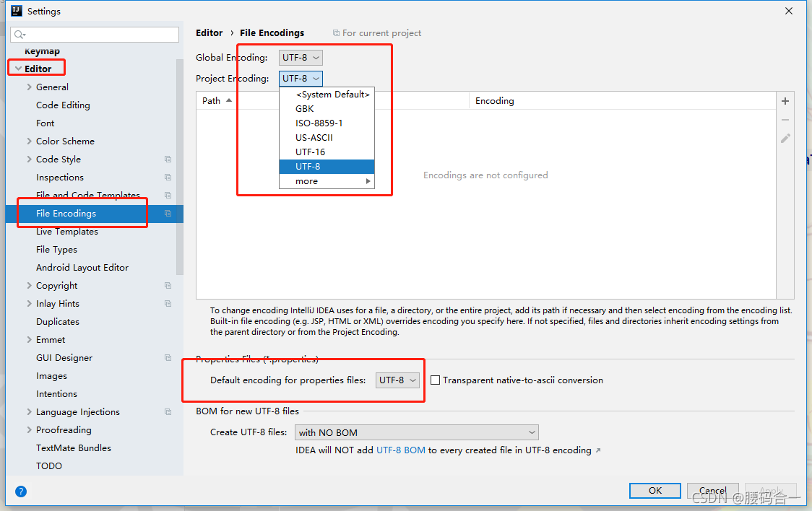This screenshot has width=812, height=511.
Task: Click project-level icon beside Copyright
Action: pyautogui.click(x=168, y=286)
